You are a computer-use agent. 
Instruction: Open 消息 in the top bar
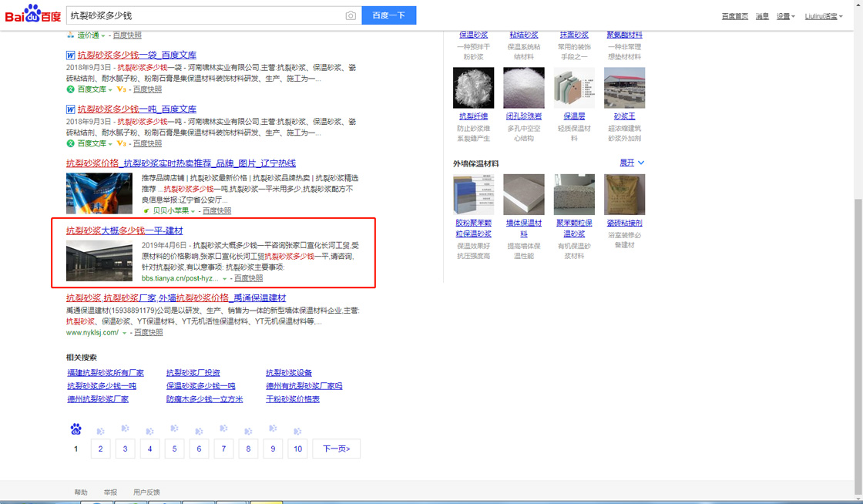[762, 16]
